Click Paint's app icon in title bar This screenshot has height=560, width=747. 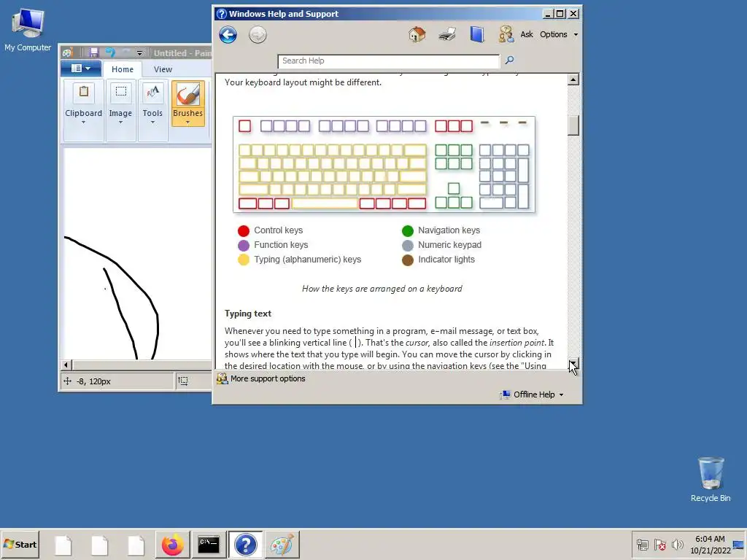[68, 52]
